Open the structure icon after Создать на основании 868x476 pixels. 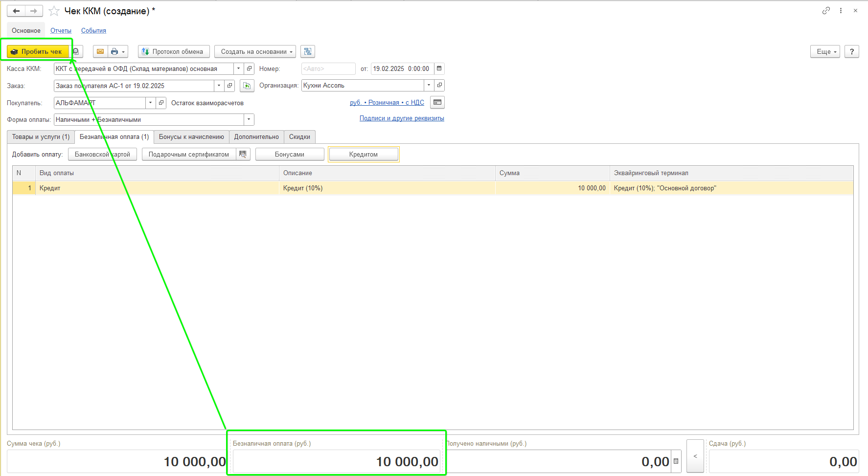point(308,51)
